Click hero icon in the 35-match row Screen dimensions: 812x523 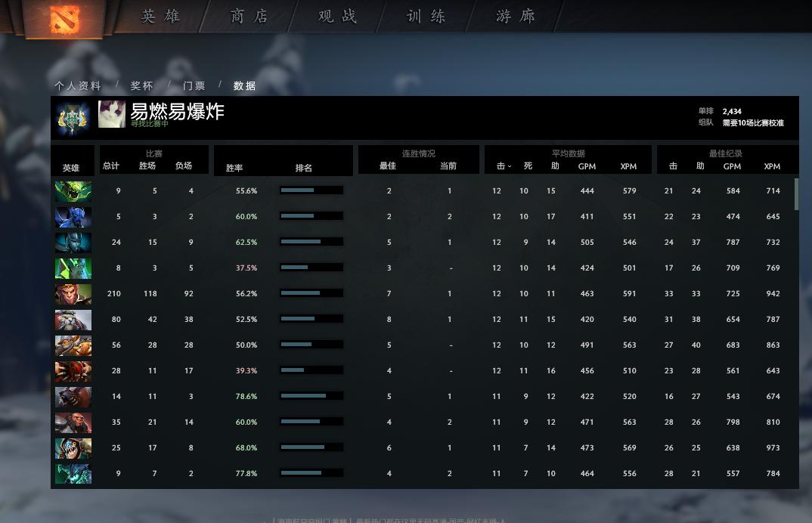tap(73, 422)
